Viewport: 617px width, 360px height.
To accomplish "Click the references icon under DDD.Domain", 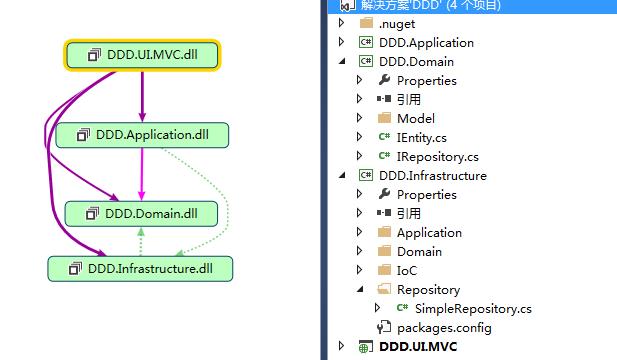I will 384,98.
